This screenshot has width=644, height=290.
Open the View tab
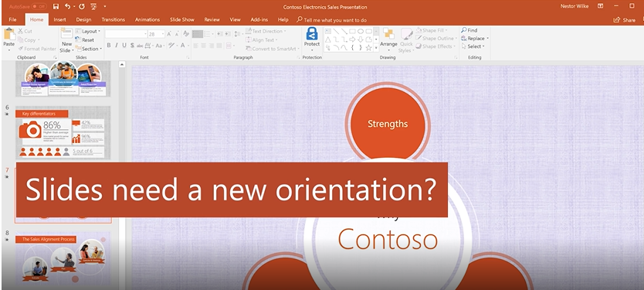(x=235, y=20)
